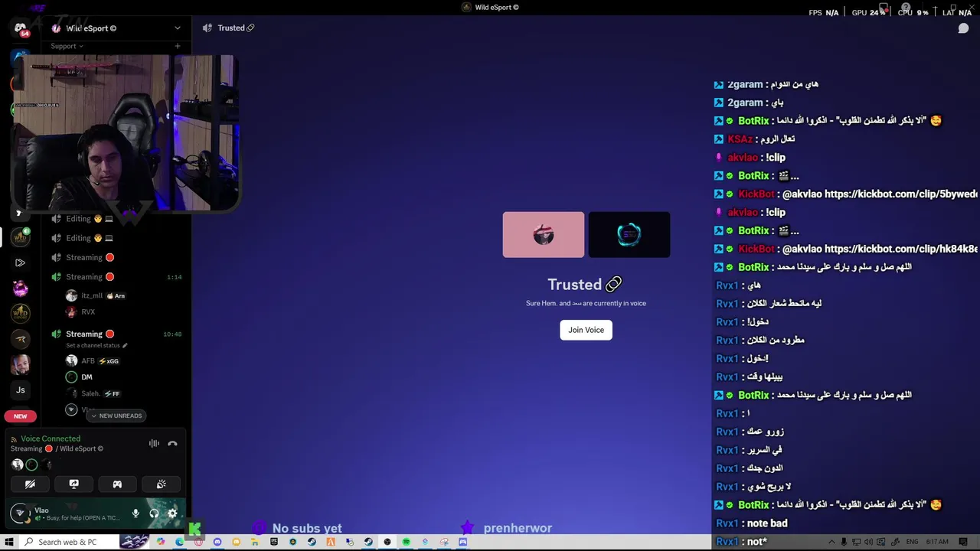Open kickbot clip link ending 5bywed

click(x=900, y=194)
